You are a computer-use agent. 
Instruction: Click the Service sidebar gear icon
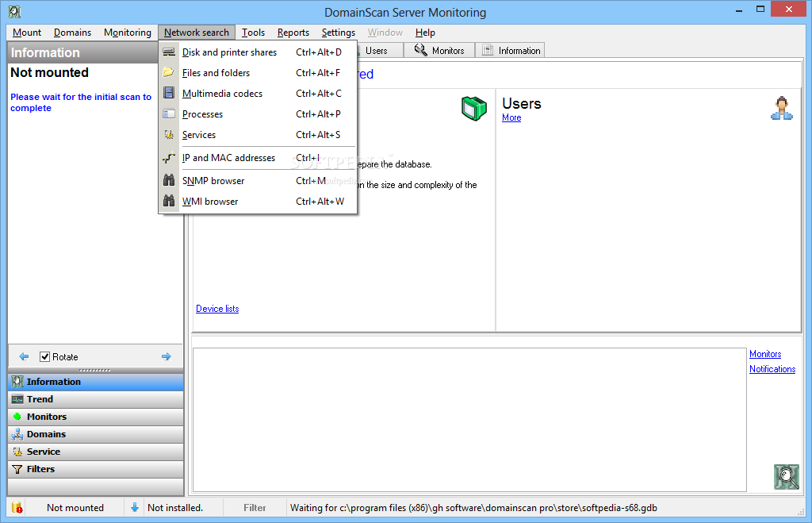click(x=17, y=452)
